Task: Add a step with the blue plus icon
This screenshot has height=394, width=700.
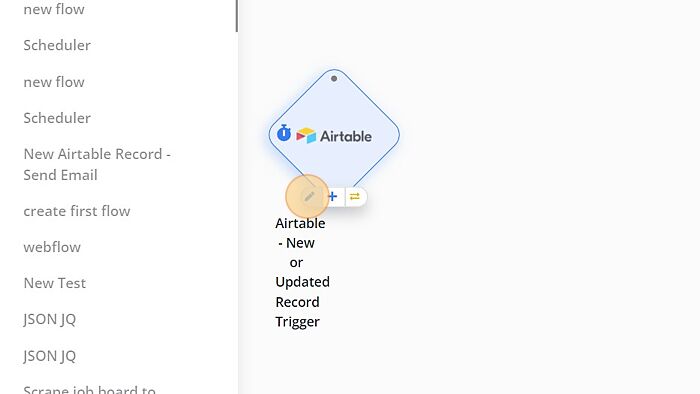Action: pyautogui.click(x=333, y=196)
